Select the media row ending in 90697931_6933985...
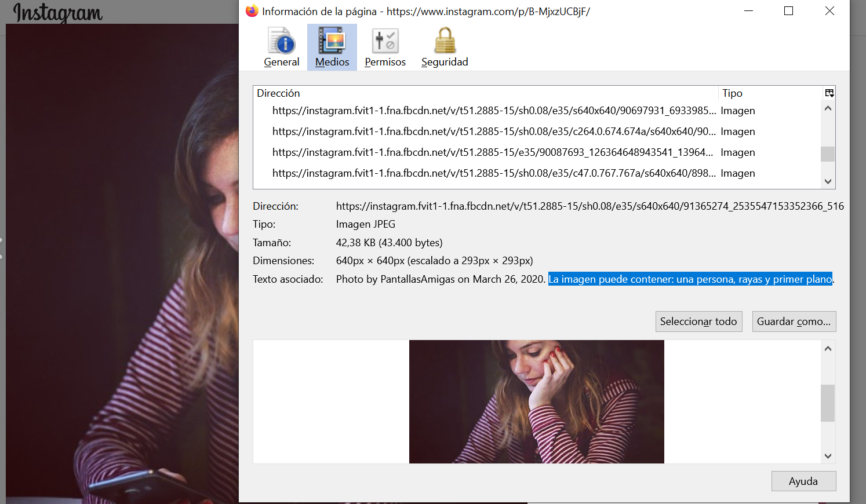 (x=537, y=111)
